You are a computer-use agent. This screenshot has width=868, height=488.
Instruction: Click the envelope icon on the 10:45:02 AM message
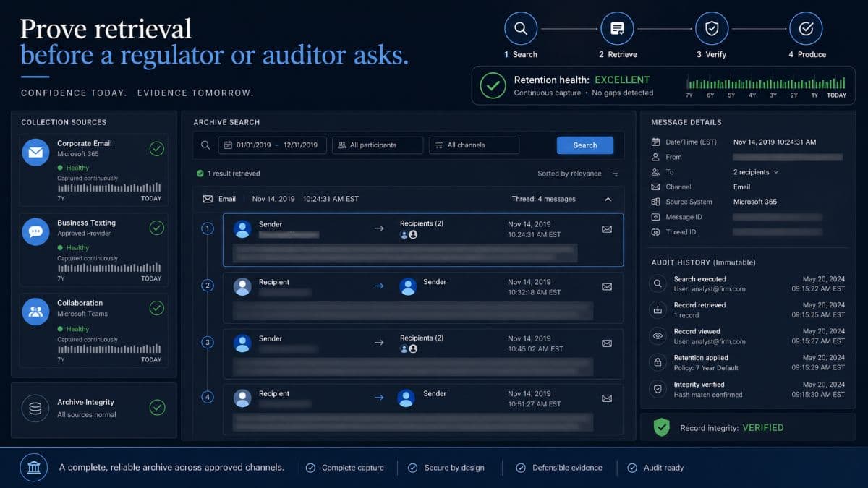(x=607, y=343)
